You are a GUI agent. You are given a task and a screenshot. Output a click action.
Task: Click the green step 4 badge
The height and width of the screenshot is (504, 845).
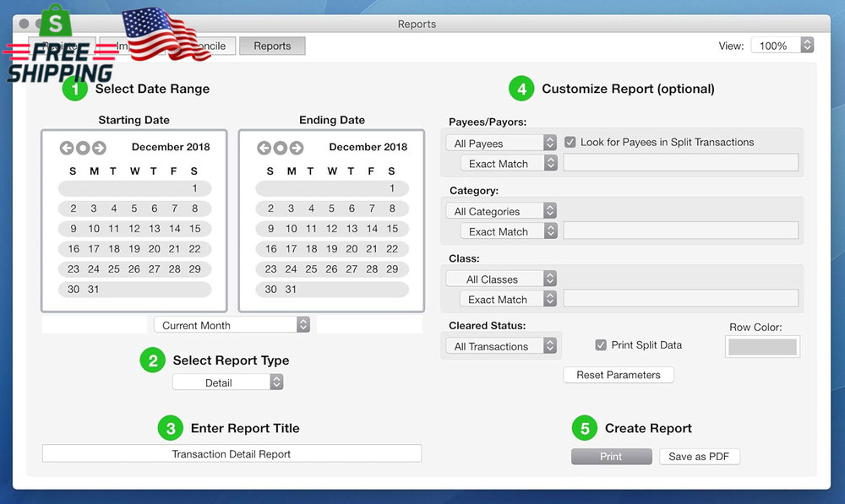pos(521,88)
